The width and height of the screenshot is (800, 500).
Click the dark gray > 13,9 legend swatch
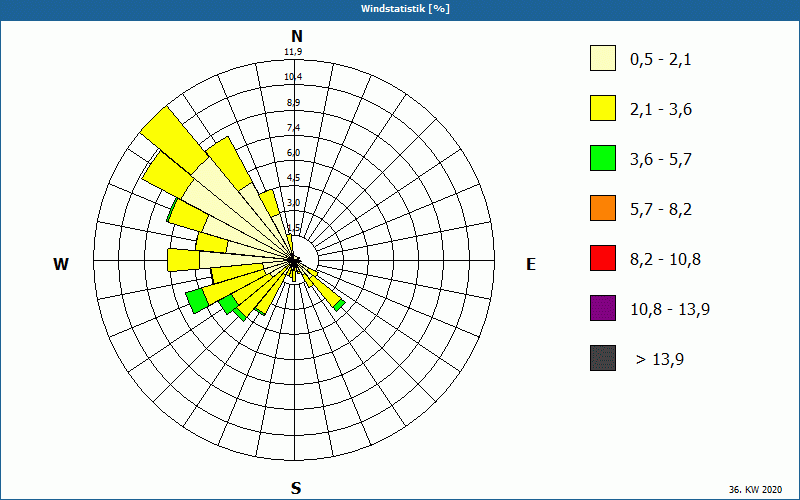(x=603, y=358)
